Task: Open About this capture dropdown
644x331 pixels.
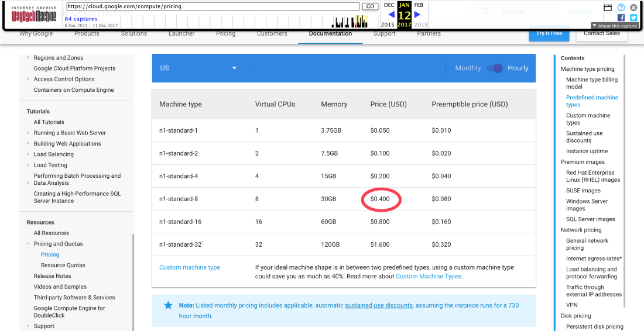Action: click(614, 26)
